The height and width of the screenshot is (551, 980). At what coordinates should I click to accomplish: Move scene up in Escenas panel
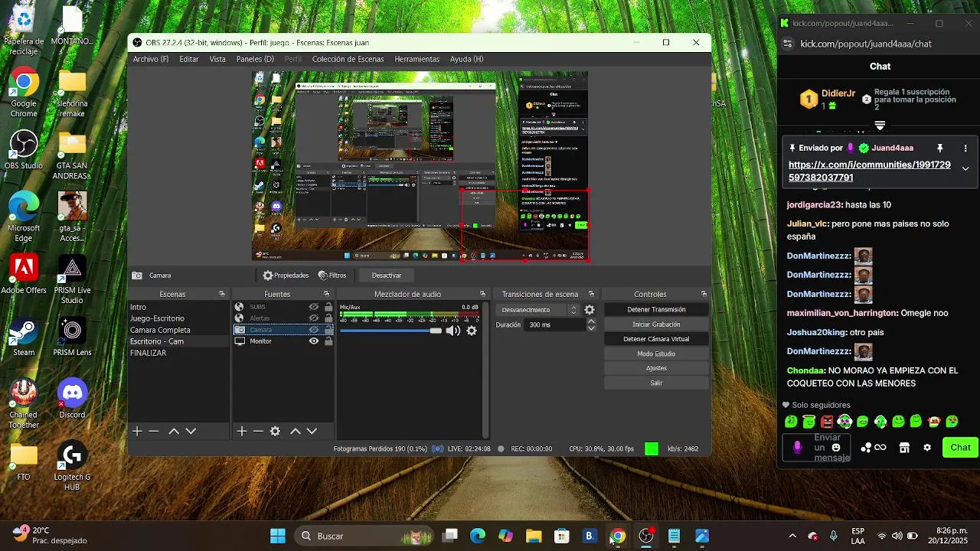174,432
